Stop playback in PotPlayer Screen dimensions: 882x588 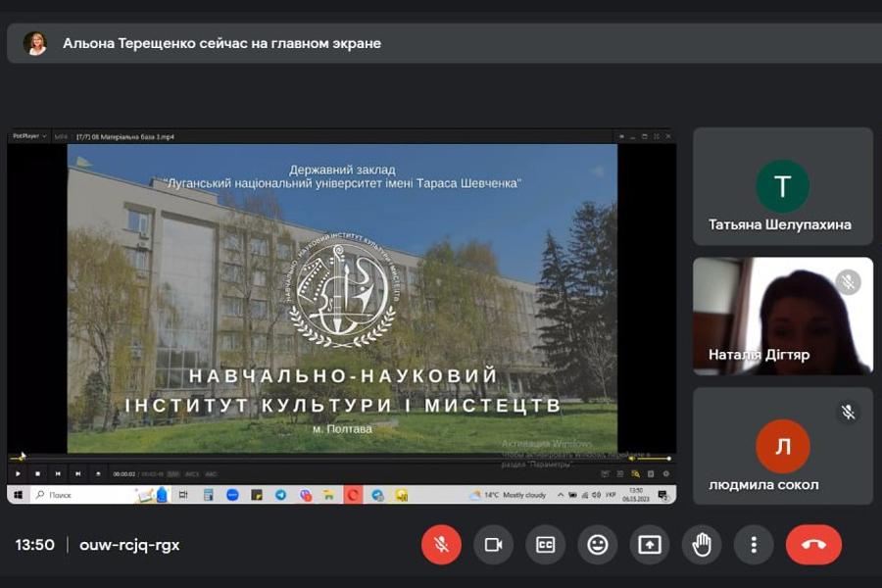click(37, 473)
